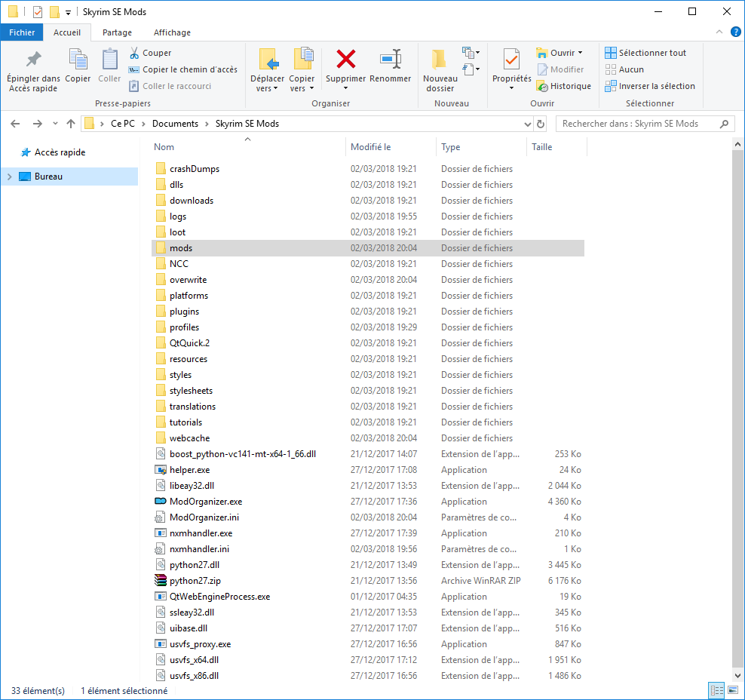Switch to the Accueil tab
The height and width of the screenshot is (700, 745).
pos(67,32)
